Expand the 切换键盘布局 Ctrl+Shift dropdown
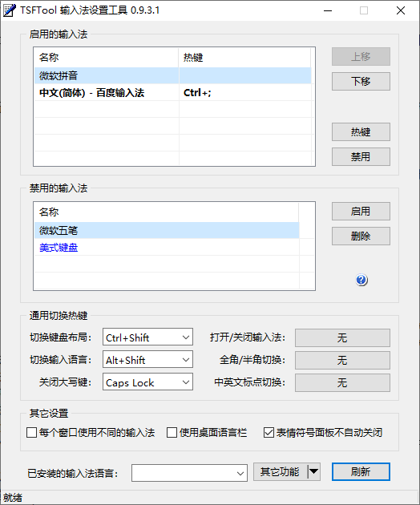 (147, 337)
